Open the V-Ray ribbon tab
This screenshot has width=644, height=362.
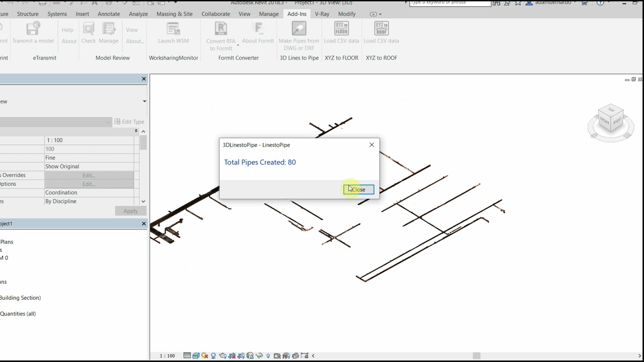coord(322,14)
